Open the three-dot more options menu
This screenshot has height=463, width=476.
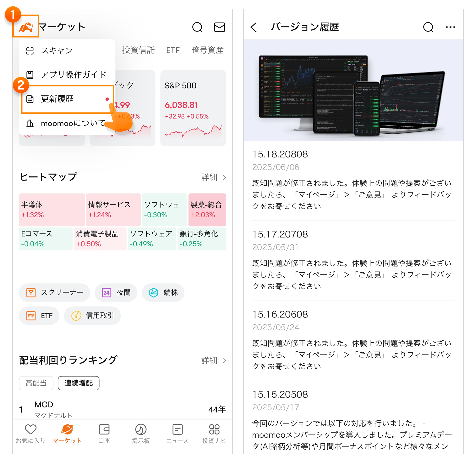[450, 27]
